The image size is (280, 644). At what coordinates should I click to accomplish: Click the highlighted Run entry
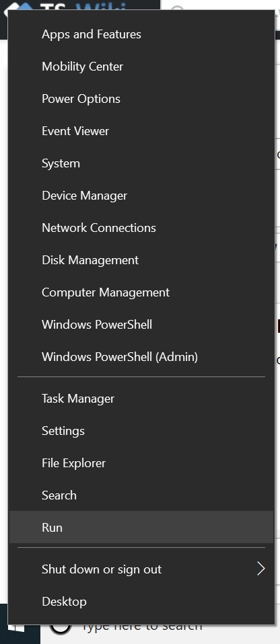point(141,527)
